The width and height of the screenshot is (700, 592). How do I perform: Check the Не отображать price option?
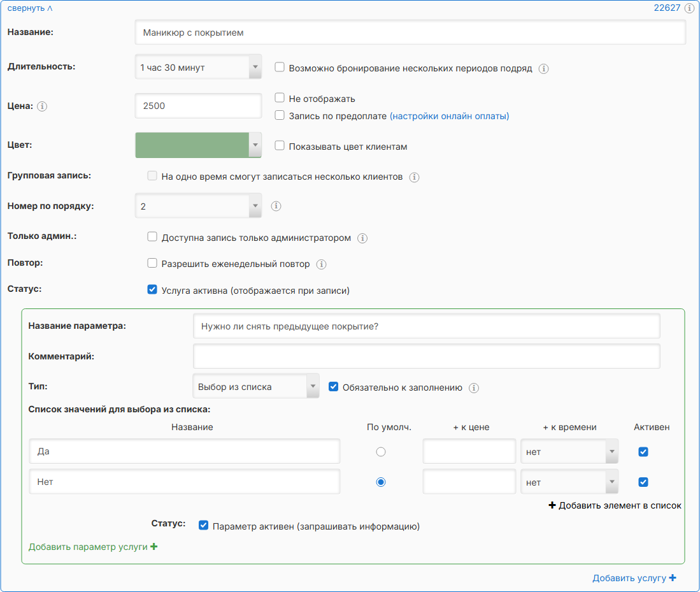pyautogui.click(x=280, y=97)
